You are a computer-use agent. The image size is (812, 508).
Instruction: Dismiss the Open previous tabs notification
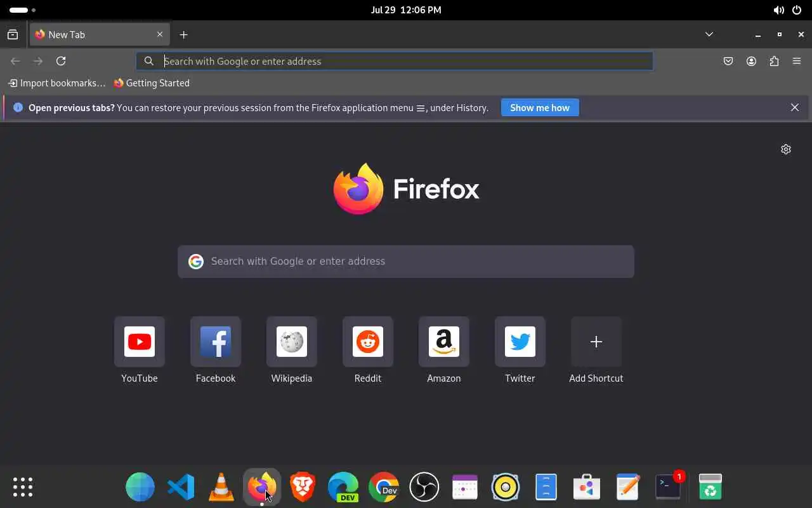[x=795, y=108]
